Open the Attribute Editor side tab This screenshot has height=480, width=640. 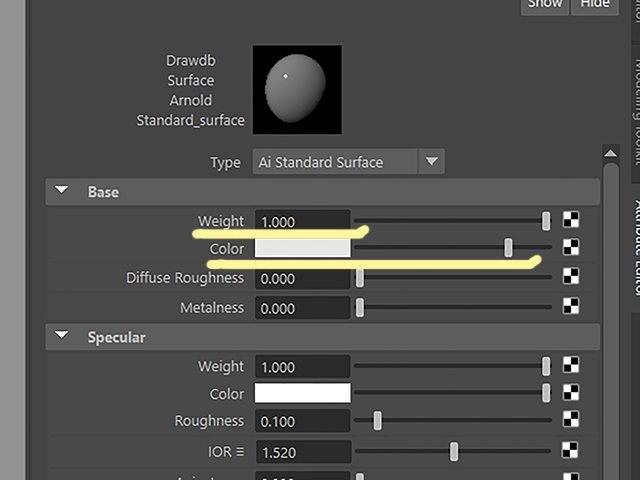(x=636, y=247)
